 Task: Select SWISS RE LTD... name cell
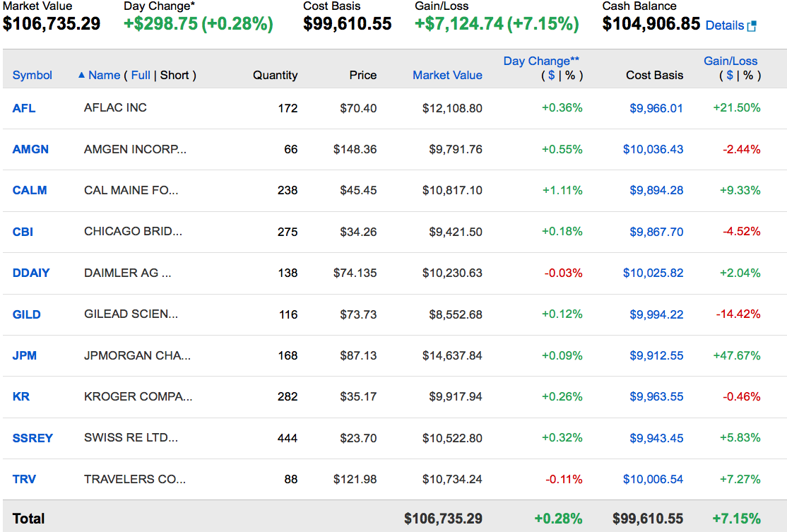pyautogui.click(x=131, y=437)
